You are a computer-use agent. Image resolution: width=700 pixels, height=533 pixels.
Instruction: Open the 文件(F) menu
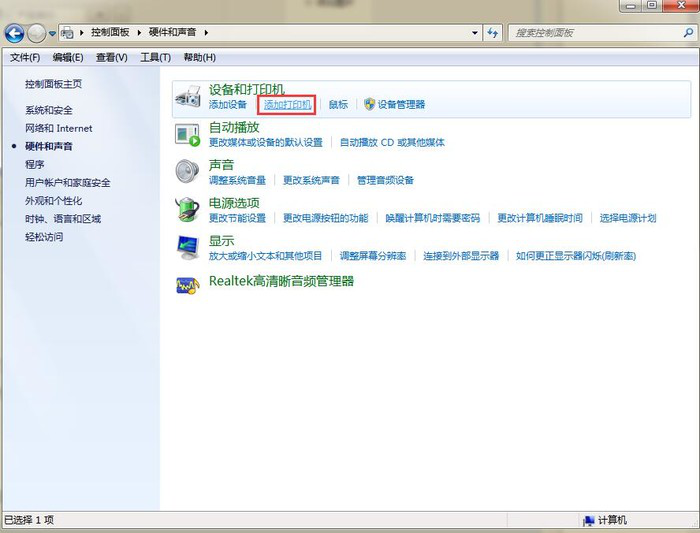click(x=25, y=57)
